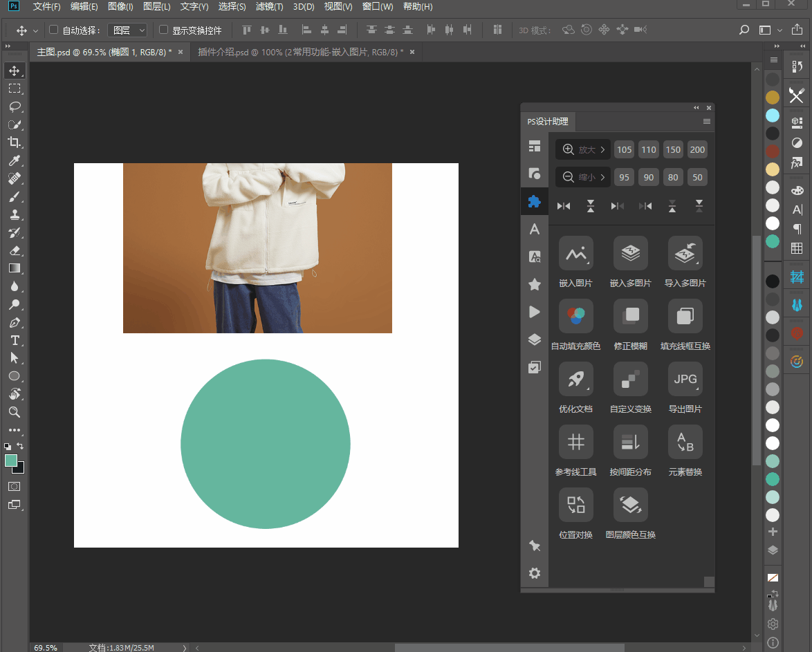
Task: Click 80 shrink percent button
Action: [x=673, y=177]
